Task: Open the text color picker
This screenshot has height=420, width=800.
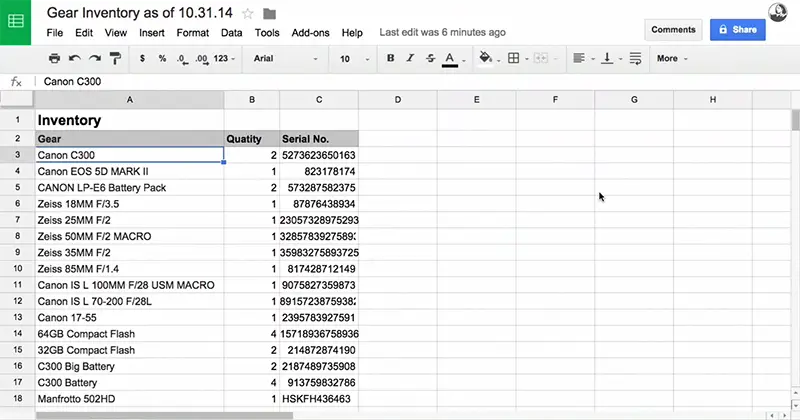Action: [x=449, y=59]
